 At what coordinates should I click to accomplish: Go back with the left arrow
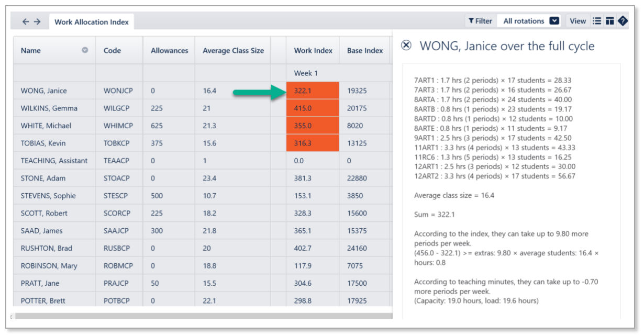click(26, 21)
